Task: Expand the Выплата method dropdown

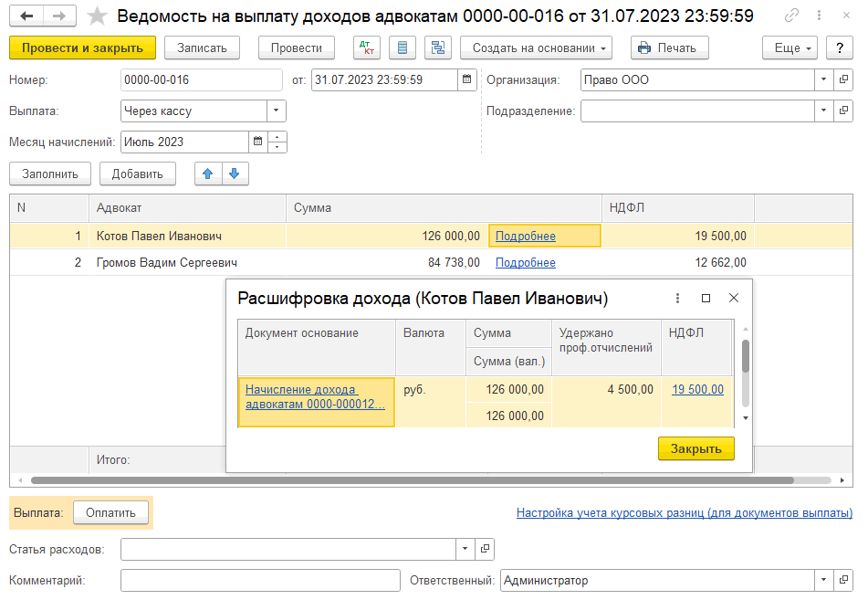Action: [276, 111]
